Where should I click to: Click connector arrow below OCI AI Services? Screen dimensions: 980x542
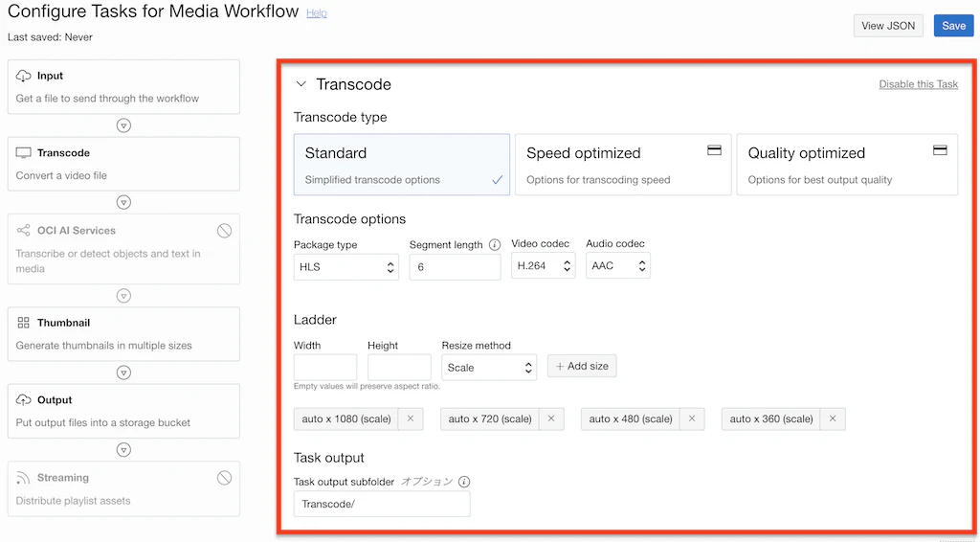(x=123, y=296)
